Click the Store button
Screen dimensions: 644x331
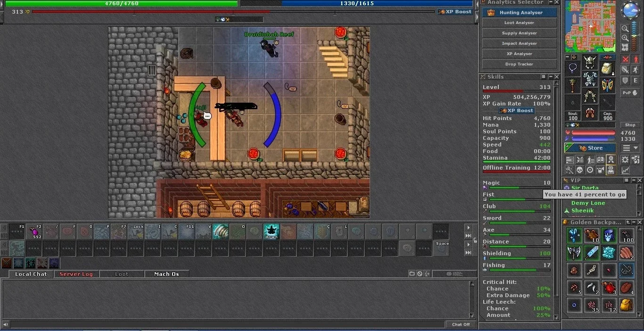(x=590, y=148)
